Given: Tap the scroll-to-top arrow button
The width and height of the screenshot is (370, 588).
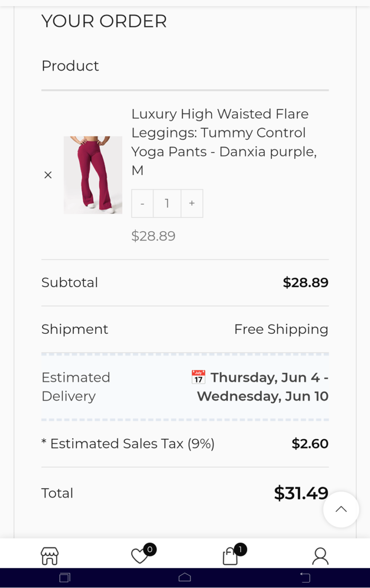Looking at the screenshot, I should (x=341, y=510).
